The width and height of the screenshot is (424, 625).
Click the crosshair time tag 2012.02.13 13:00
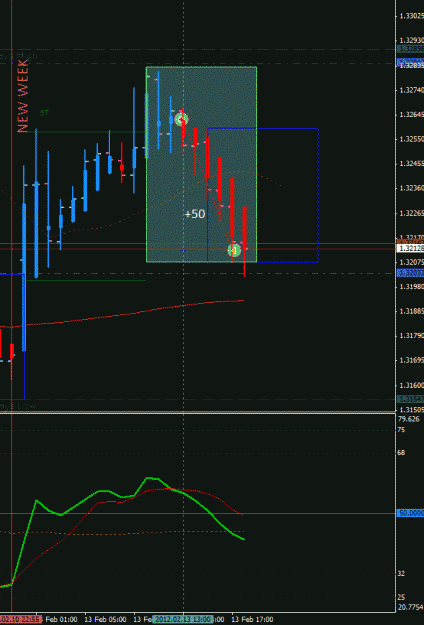[183, 619]
